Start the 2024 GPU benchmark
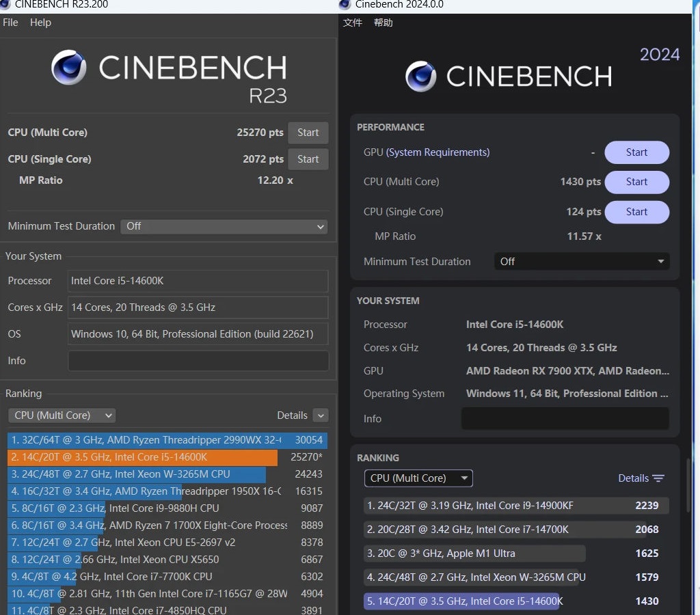 pyautogui.click(x=636, y=152)
